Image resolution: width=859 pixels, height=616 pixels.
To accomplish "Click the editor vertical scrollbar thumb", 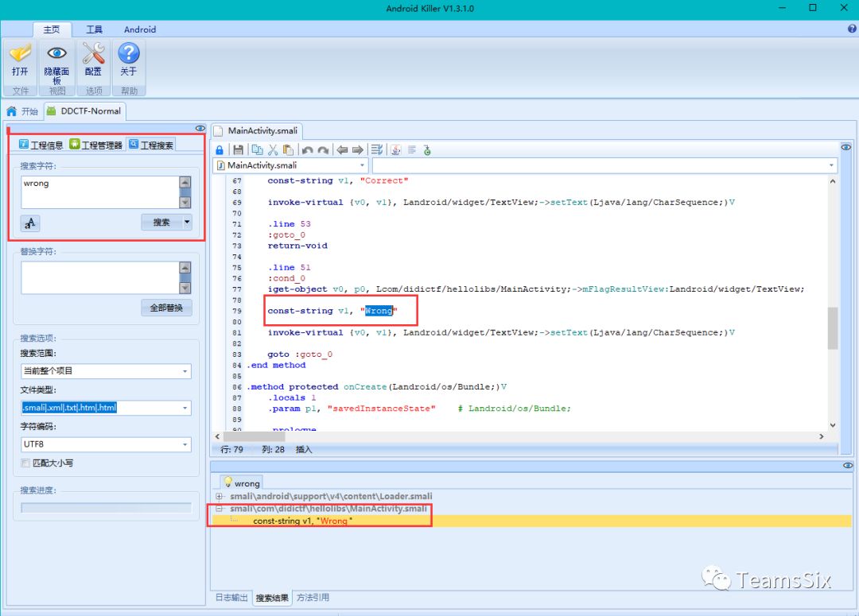I will tap(833, 328).
